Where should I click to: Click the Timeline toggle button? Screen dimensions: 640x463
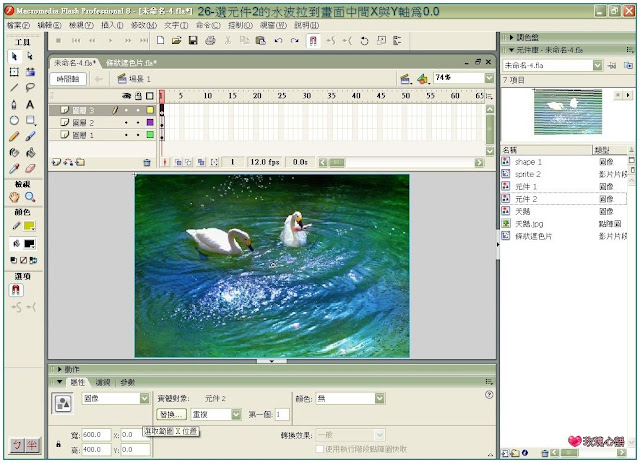(x=68, y=79)
